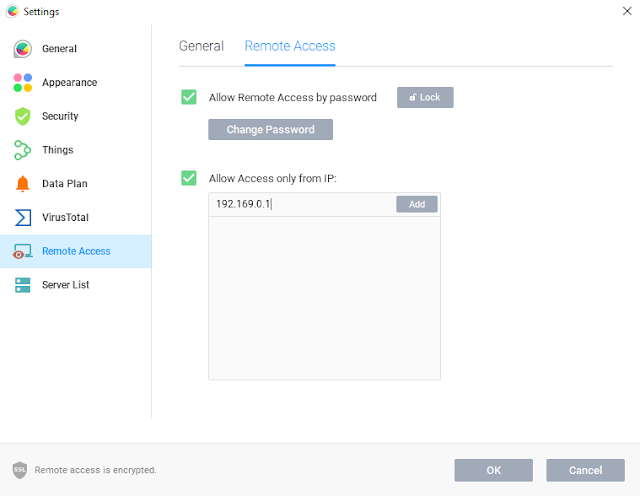Click the Things connected nodes icon
Image resolution: width=640 pixels, height=496 pixels.
[22, 150]
